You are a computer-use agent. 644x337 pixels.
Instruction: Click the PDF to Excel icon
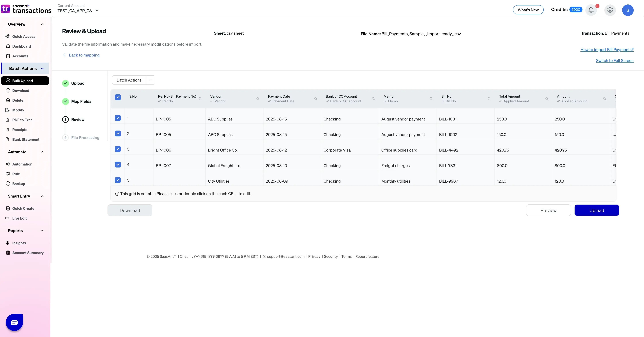click(7, 120)
